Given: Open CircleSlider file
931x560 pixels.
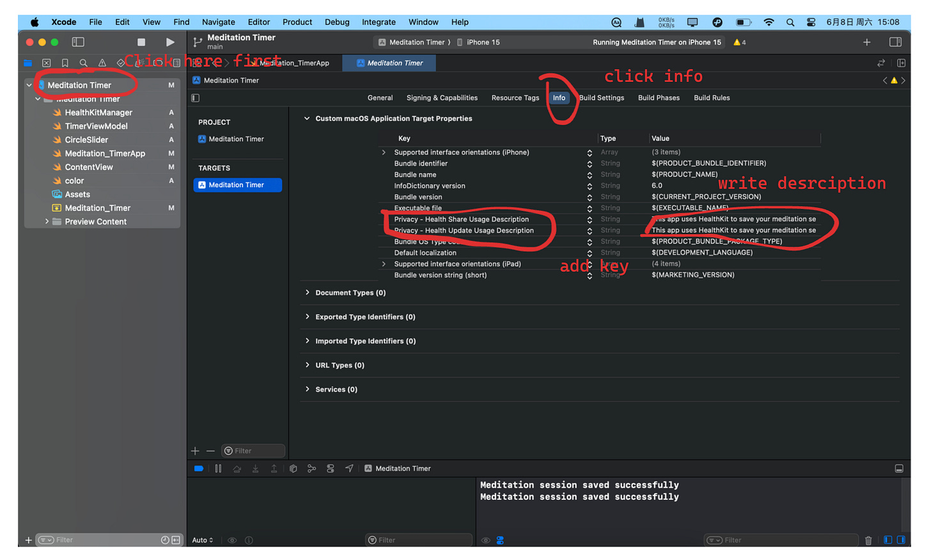Looking at the screenshot, I should pyautogui.click(x=86, y=140).
